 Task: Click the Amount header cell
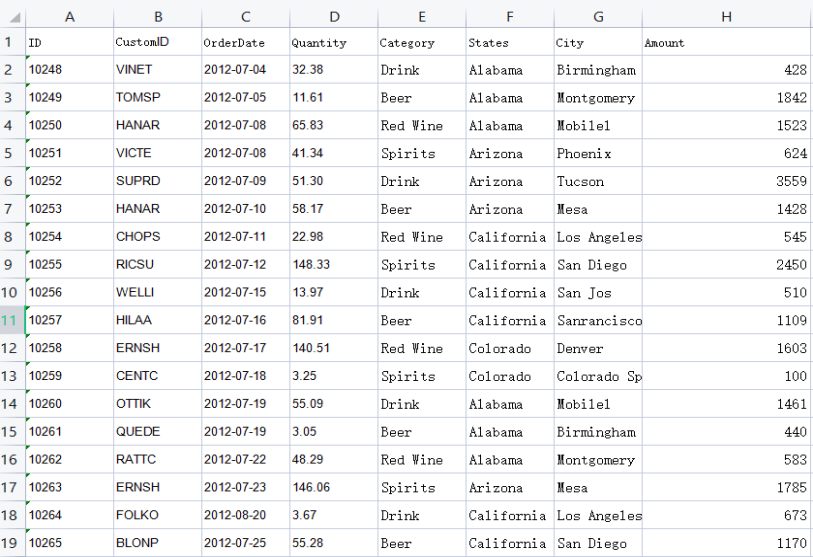tap(726, 43)
